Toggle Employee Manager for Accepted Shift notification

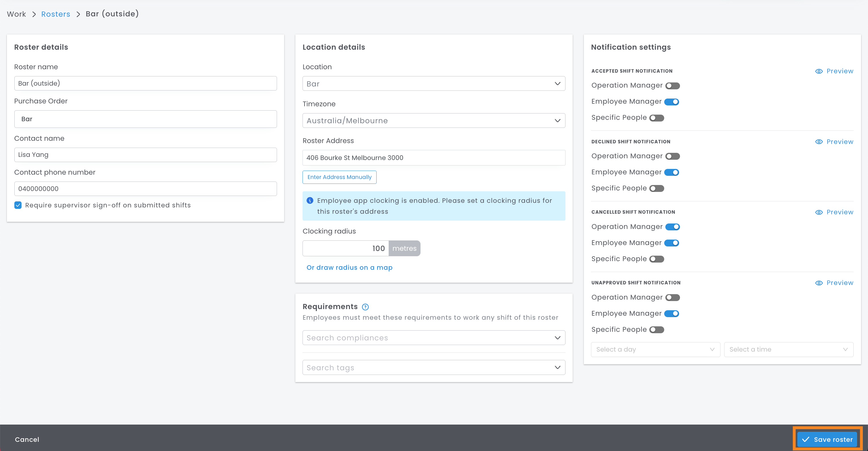tap(672, 102)
